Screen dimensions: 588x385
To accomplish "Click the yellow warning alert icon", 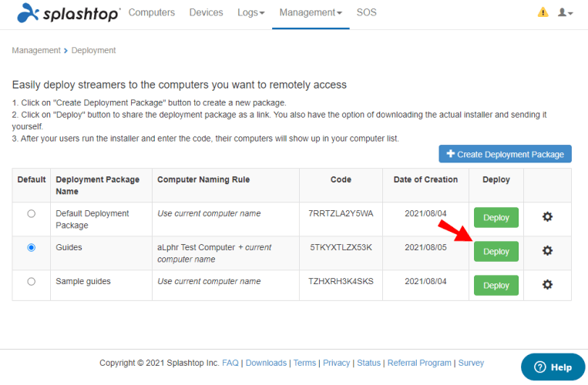I will tap(543, 12).
